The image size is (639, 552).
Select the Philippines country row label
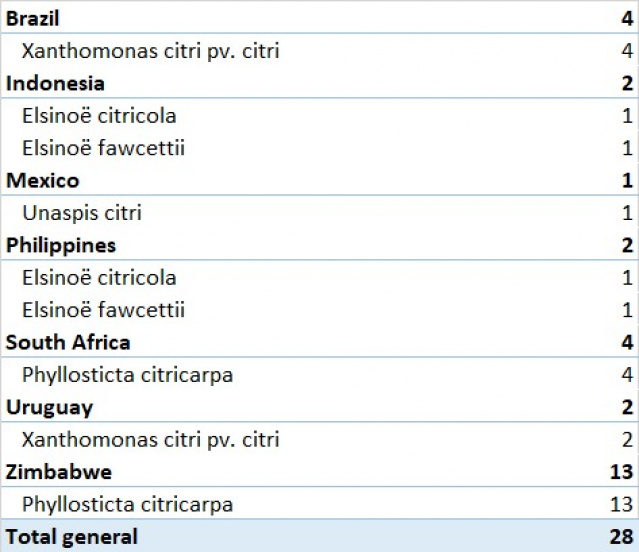[61, 245]
